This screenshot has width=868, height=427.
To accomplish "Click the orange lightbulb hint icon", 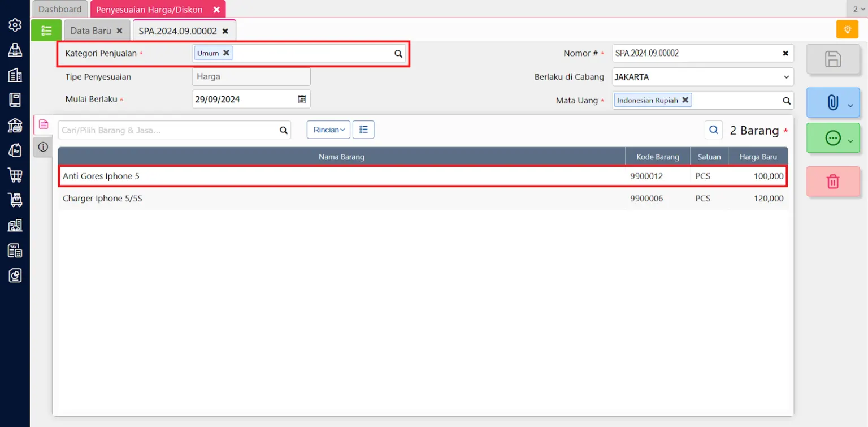I will [x=847, y=29].
